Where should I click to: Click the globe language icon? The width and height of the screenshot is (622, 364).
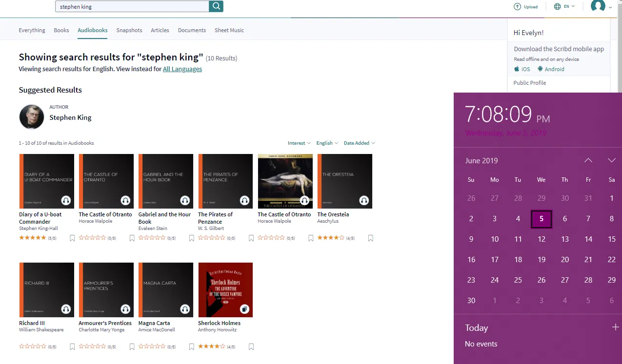(x=558, y=7)
